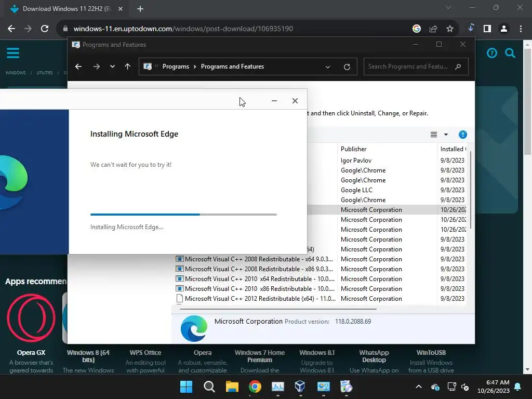Screen dimensions: 532x399
Task: Click the horizontal scrollbar of program list
Action: pyautogui.click(x=278, y=309)
